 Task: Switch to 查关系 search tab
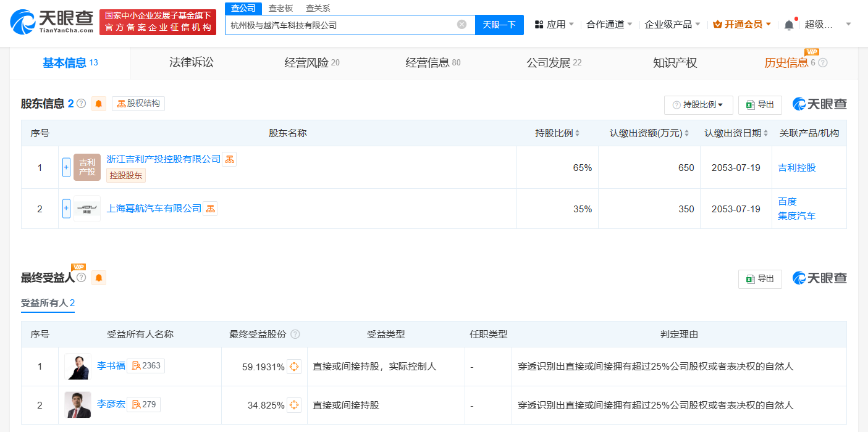(318, 8)
